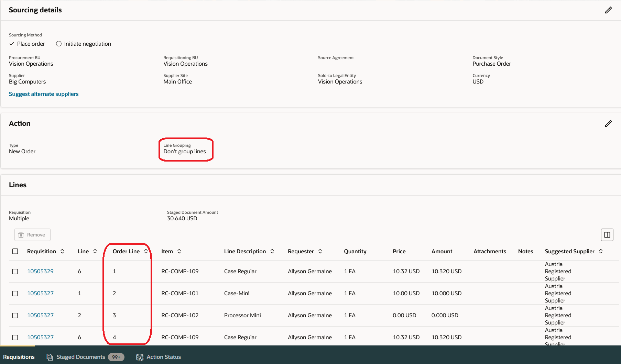Sort by Requisition column

pos(62,251)
